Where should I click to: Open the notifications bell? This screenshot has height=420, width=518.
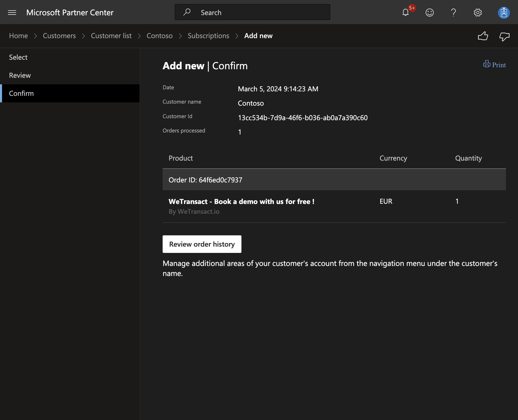coord(406,12)
